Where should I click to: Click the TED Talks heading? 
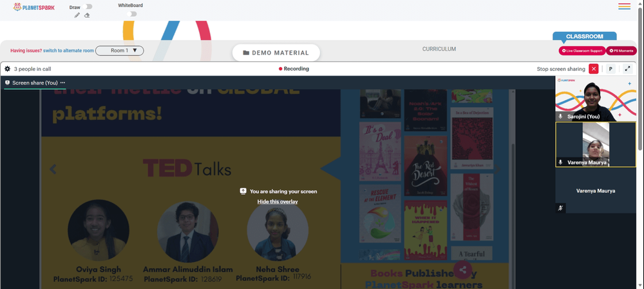[187, 168]
